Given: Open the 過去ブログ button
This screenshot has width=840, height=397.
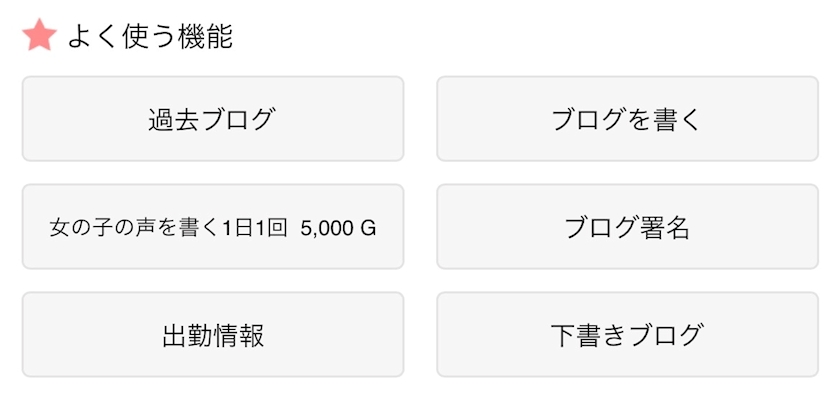Looking at the screenshot, I should point(213,118).
